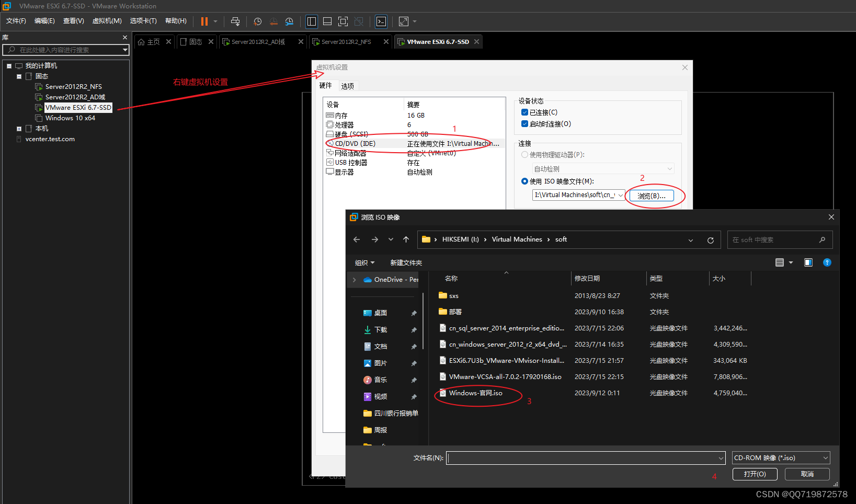Refresh the soft folder listing
This screenshot has width=856, height=504.
tap(711, 240)
